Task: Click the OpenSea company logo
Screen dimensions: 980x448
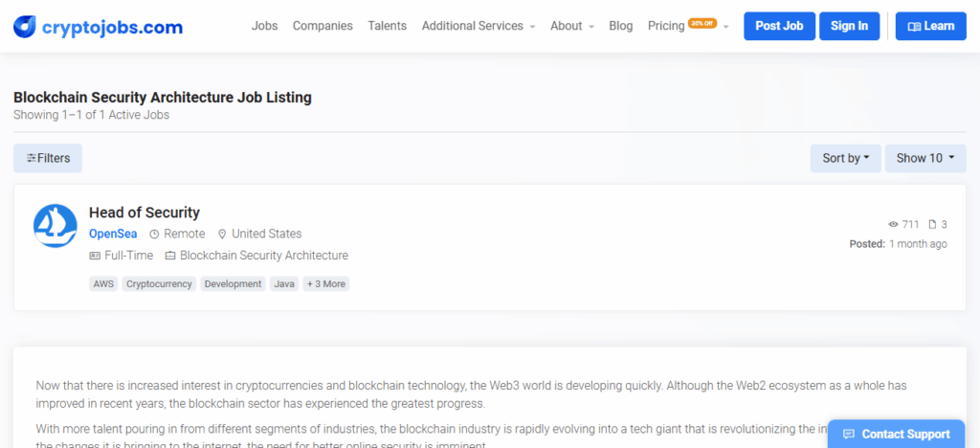Action: point(56,226)
